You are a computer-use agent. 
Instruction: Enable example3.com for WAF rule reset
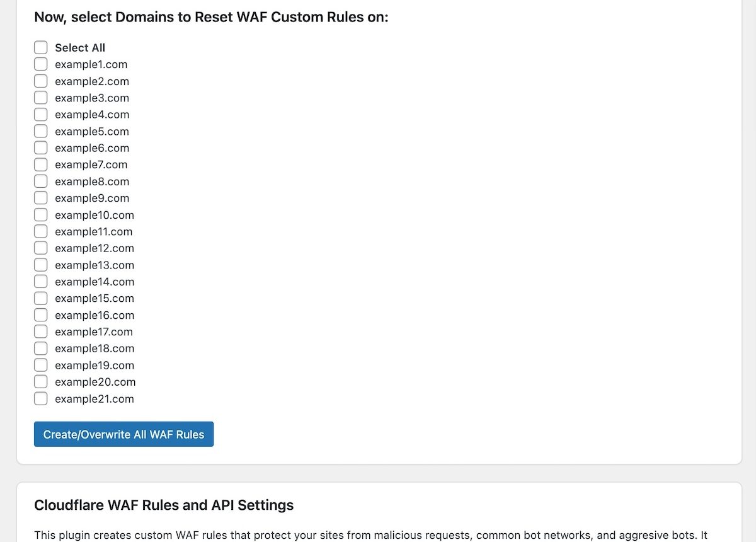(40, 97)
